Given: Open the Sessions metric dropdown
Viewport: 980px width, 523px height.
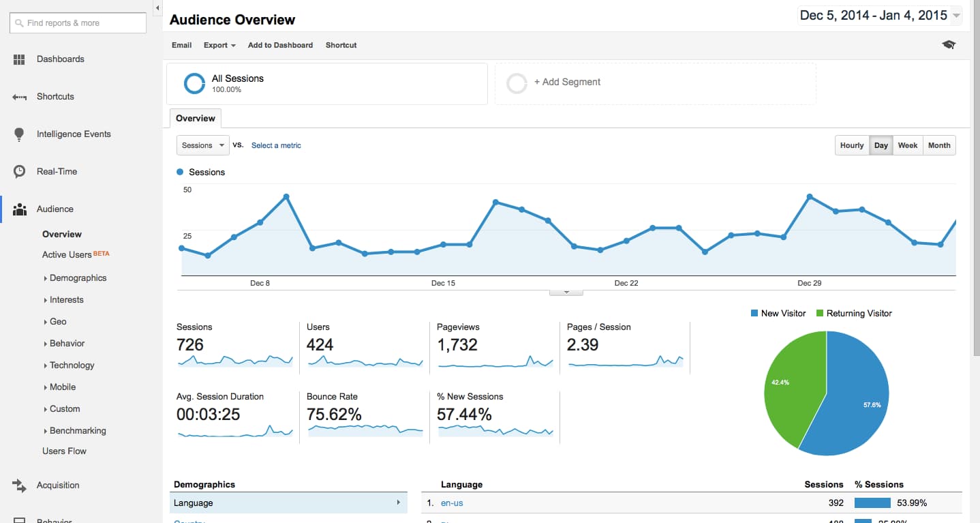Looking at the screenshot, I should pos(203,145).
